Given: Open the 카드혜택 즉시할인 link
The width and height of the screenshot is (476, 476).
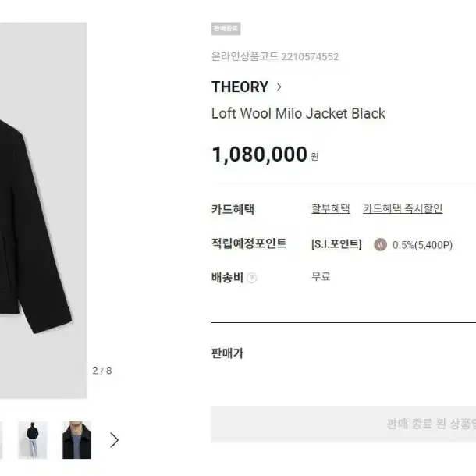Looking at the screenshot, I should 403,208.
